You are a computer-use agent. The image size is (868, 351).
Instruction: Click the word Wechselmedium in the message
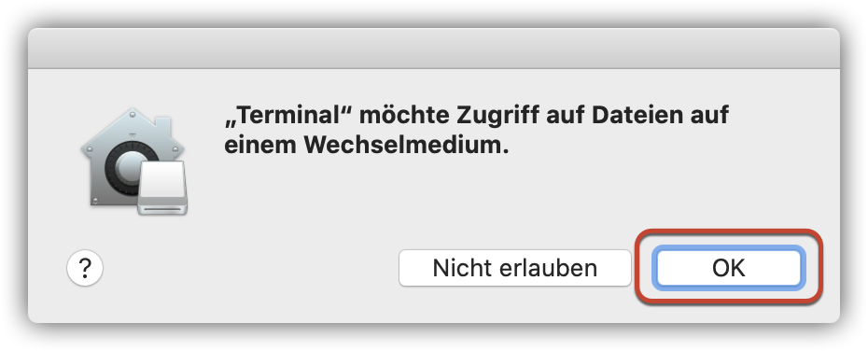[x=406, y=145]
